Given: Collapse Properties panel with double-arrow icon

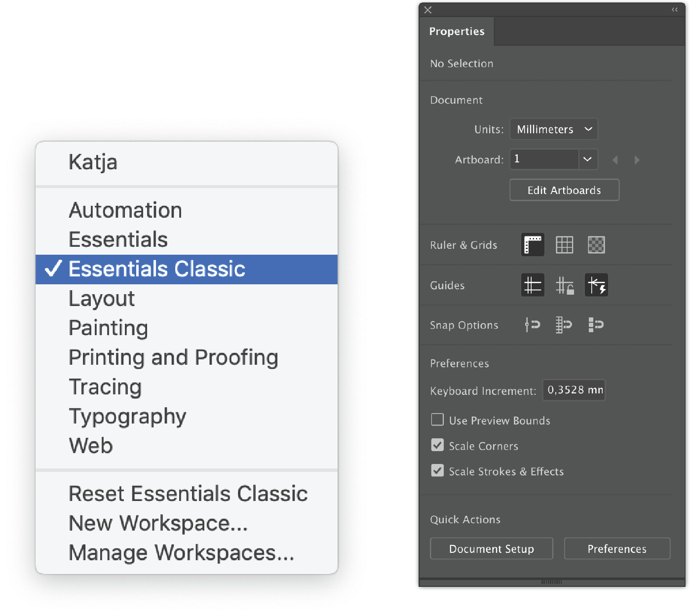Looking at the screenshot, I should 675,10.
